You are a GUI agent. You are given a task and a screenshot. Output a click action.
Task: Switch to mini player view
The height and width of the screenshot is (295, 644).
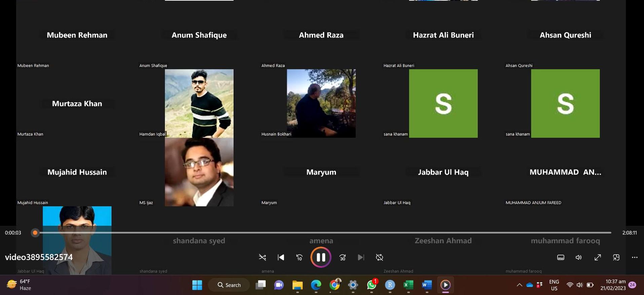click(x=616, y=257)
